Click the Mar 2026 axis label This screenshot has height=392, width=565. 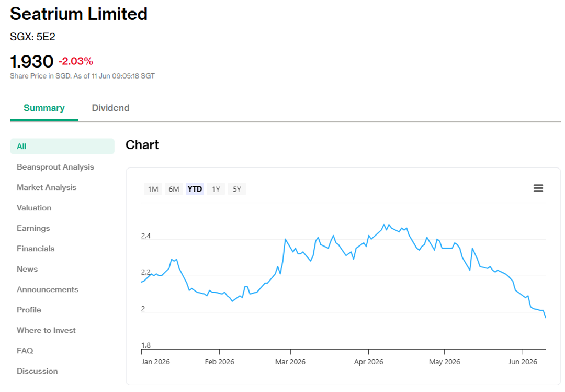[290, 362]
